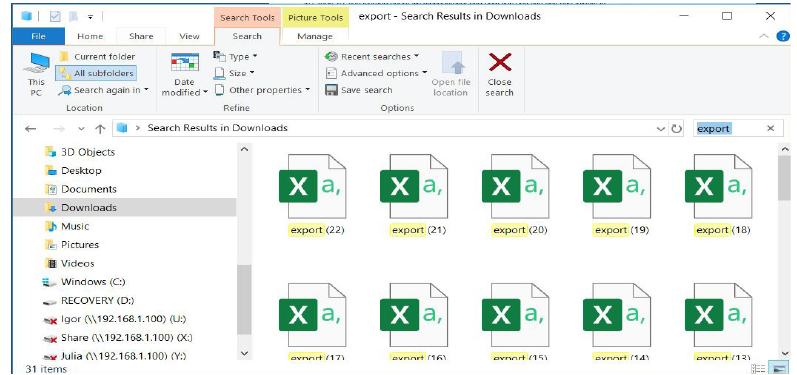Clear the search box with X

pyautogui.click(x=771, y=129)
